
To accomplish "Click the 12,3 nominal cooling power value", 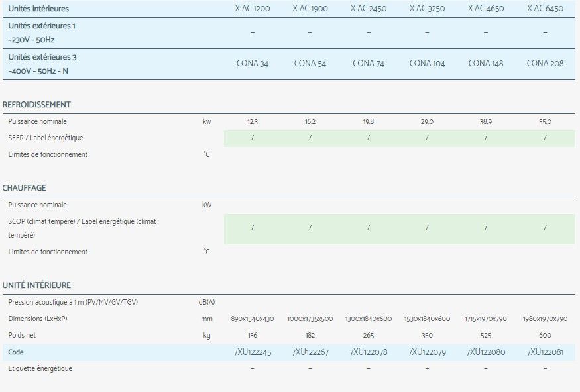I will click(x=252, y=122).
